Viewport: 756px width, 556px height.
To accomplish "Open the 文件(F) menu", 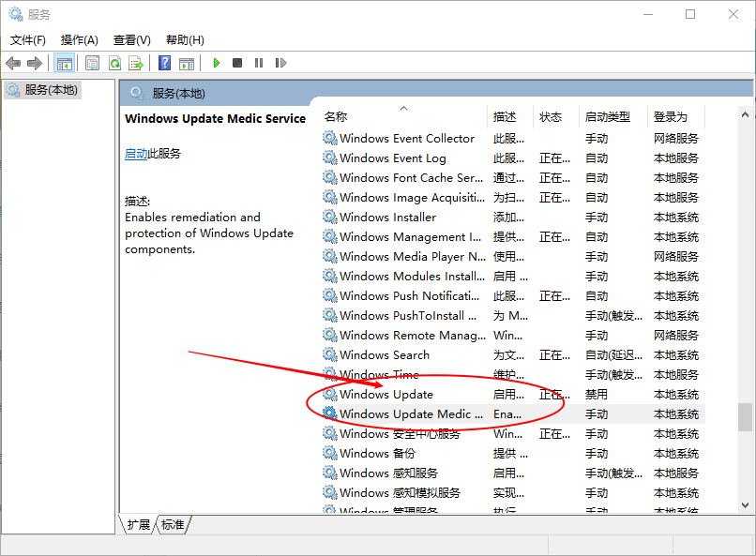I will click(x=28, y=40).
